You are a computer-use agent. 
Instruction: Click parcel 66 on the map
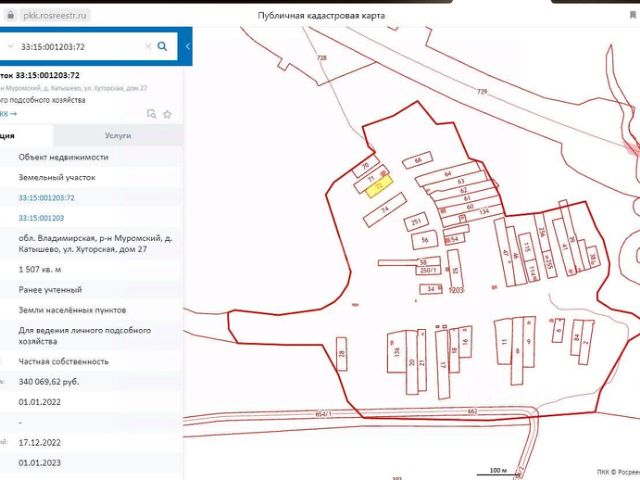tap(418, 160)
